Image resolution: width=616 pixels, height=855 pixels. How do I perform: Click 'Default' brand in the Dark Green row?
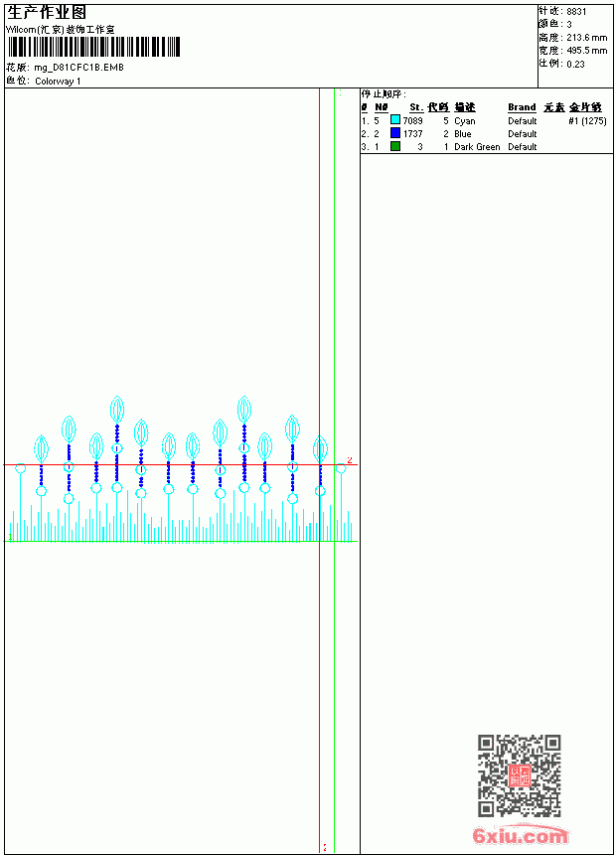coord(523,147)
